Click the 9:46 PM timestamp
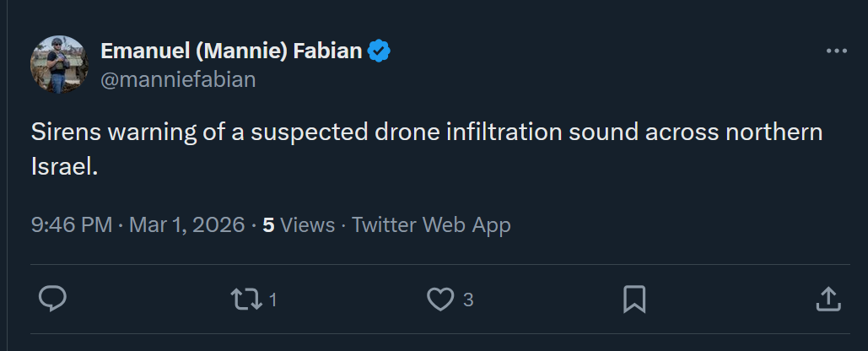The width and height of the screenshot is (868, 351). (72, 225)
